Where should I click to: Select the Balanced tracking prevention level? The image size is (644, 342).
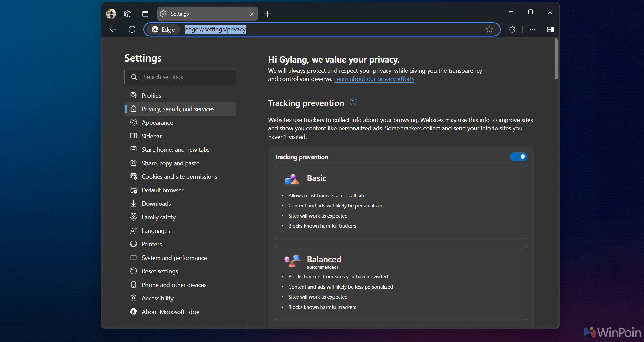click(400, 283)
